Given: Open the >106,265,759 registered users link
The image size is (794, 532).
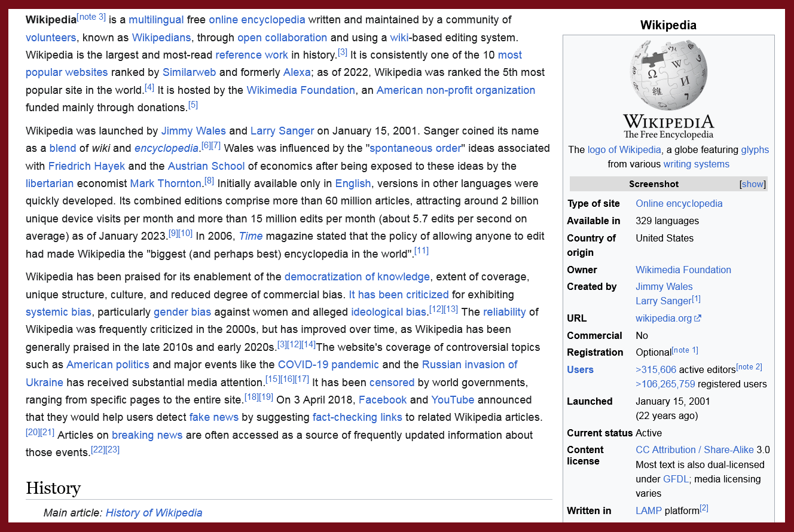Looking at the screenshot, I should (665, 384).
